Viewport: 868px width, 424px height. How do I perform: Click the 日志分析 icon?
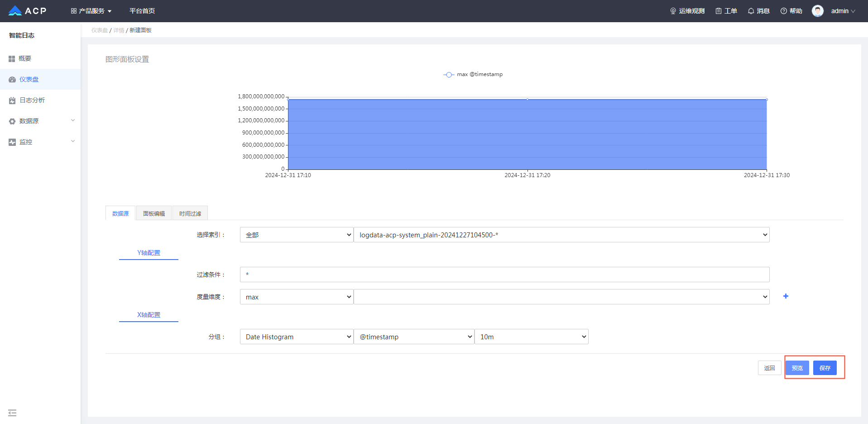point(12,101)
